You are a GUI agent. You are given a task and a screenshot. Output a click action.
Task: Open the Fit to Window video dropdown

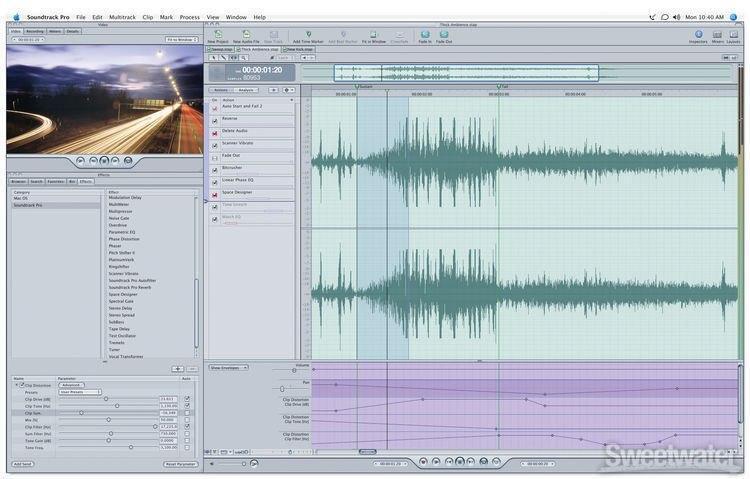pos(180,39)
